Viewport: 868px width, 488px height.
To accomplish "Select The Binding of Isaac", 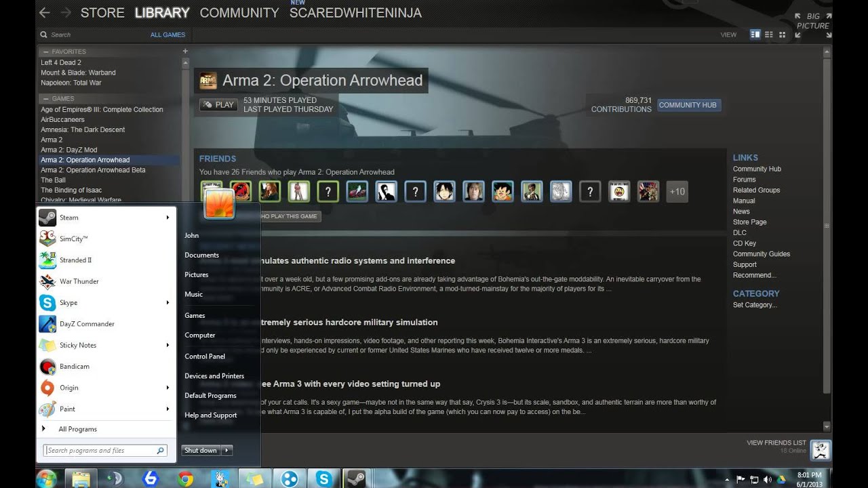I will point(71,190).
